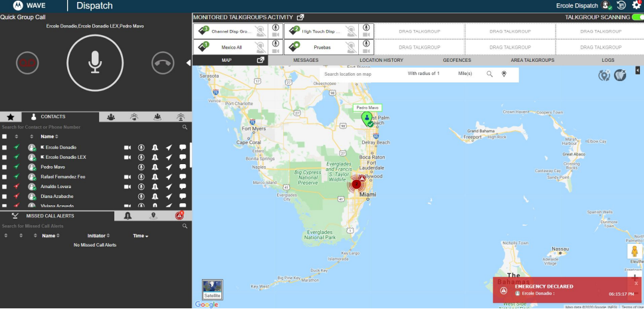Sort contacts by the Name column
This screenshot has height=309, width=644.
coord(49,136)
